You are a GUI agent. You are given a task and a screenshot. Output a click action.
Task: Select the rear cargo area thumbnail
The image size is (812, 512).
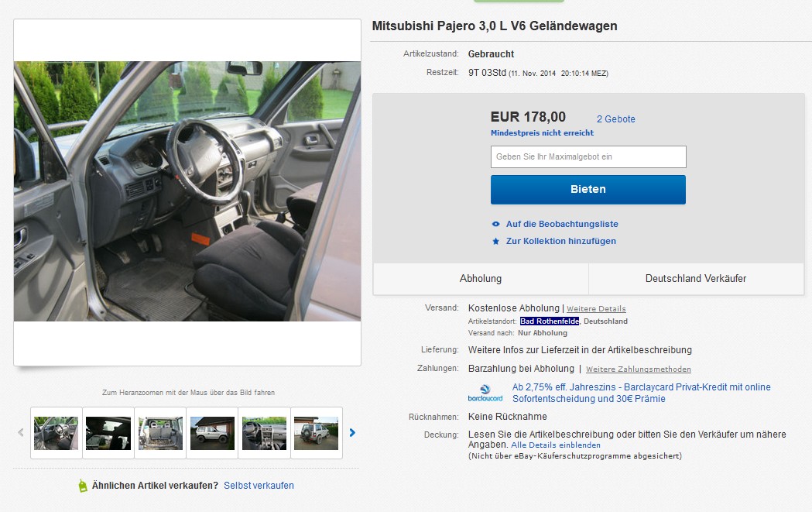[160, 433]
